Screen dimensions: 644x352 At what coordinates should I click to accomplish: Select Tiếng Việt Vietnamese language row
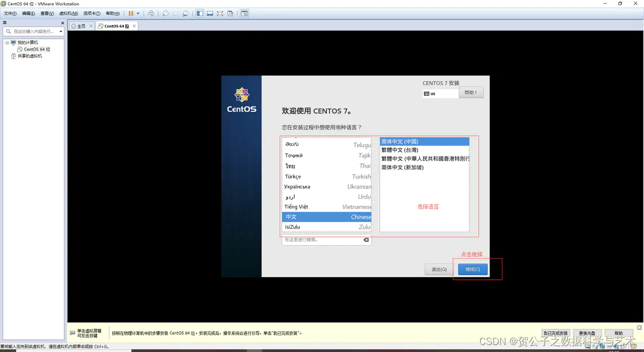click(x=327, y=207)
